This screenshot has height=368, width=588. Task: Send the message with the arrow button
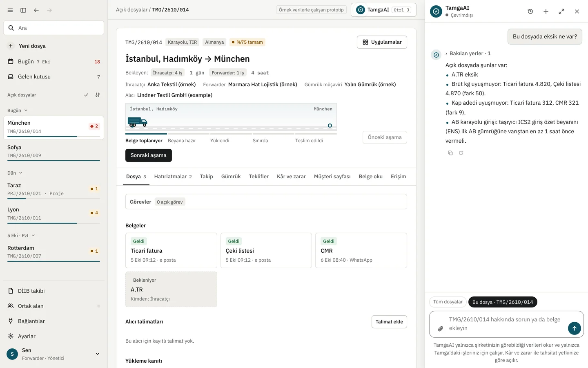pyautogui.click(x=574, y=328)
